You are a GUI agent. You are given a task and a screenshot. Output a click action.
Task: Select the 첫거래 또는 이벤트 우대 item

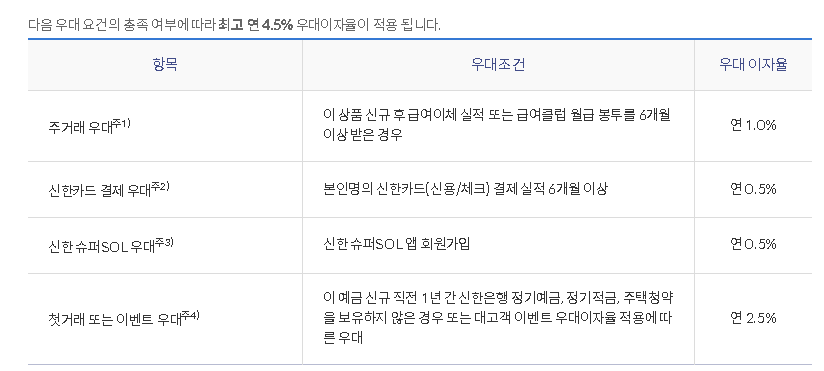115,320
